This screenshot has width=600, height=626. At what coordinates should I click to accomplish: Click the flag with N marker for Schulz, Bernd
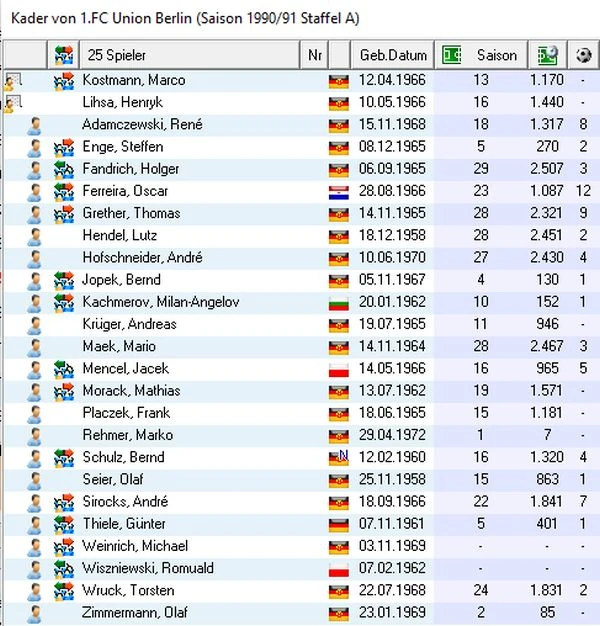pos(339,458)
